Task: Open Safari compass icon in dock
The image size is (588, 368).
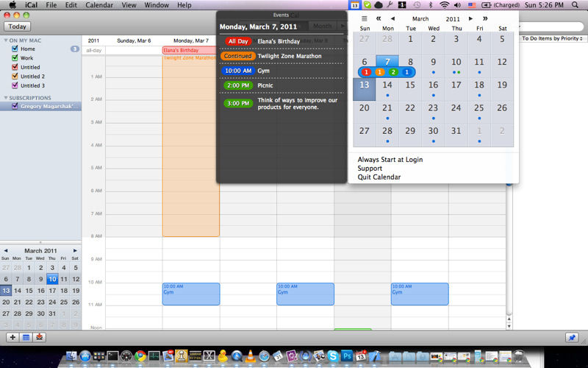Action: pos(264,355)
